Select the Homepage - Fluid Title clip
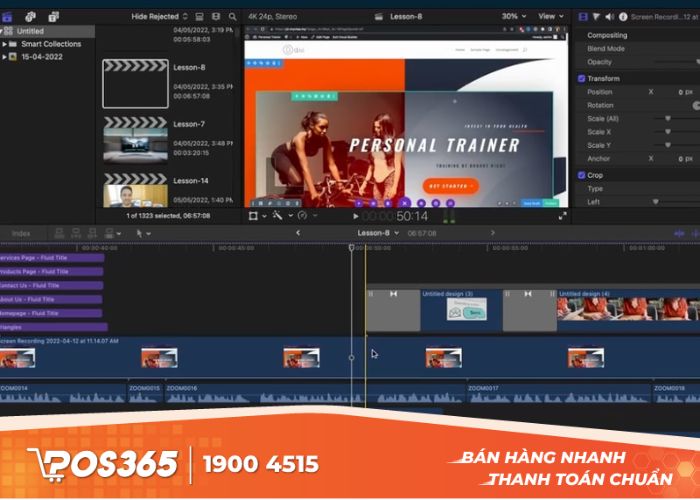The image size is (700, 500). pos(51,313)
